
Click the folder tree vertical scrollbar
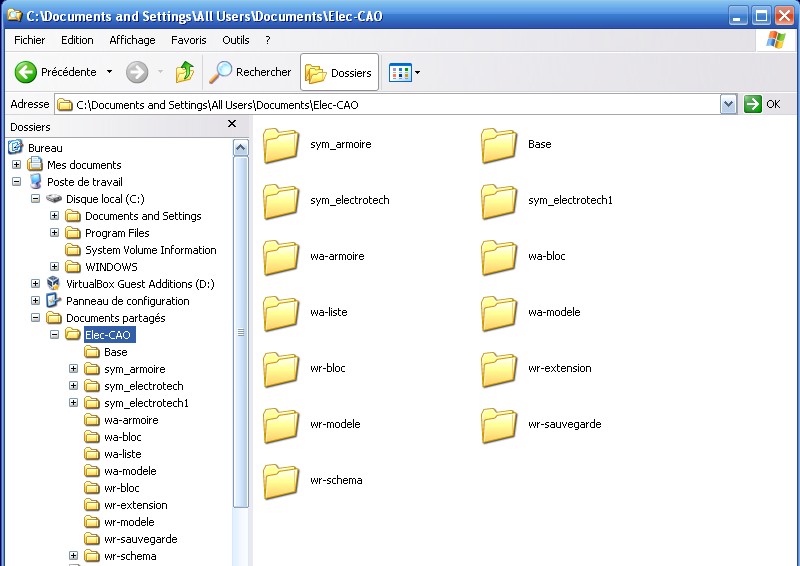[x=240, y=332]
